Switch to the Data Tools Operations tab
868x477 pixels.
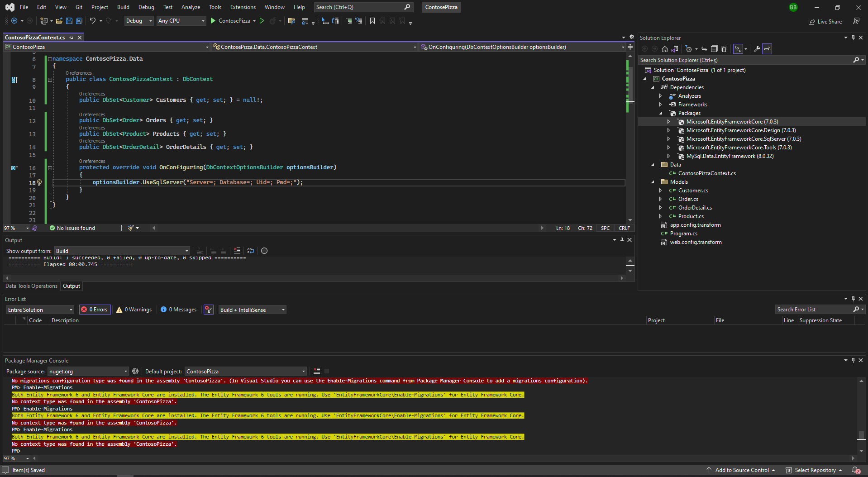pos(31,286)
